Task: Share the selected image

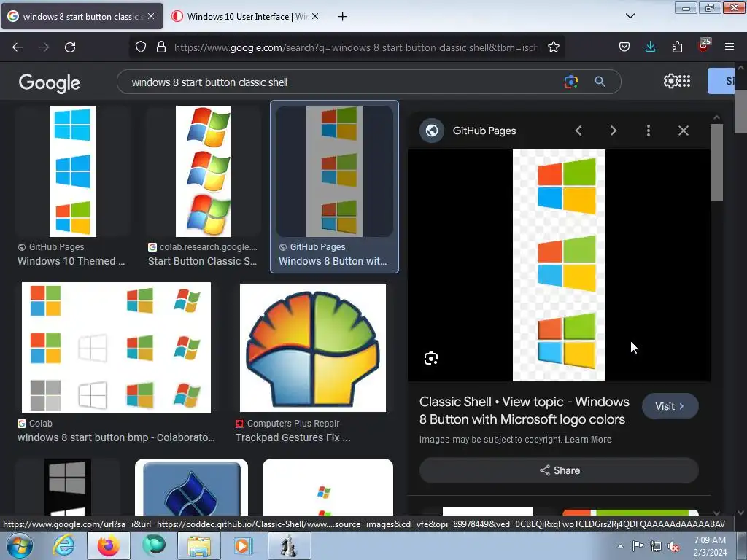Action: coord(559,470)
